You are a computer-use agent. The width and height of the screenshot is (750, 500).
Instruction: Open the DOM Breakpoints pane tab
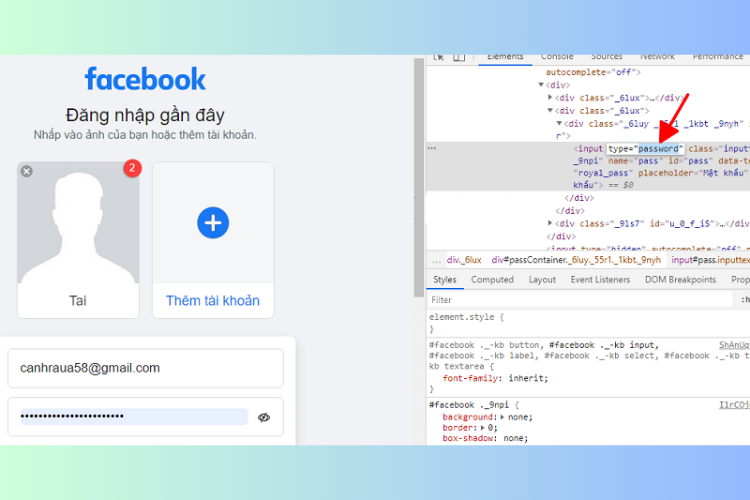(x=680, y=279)
